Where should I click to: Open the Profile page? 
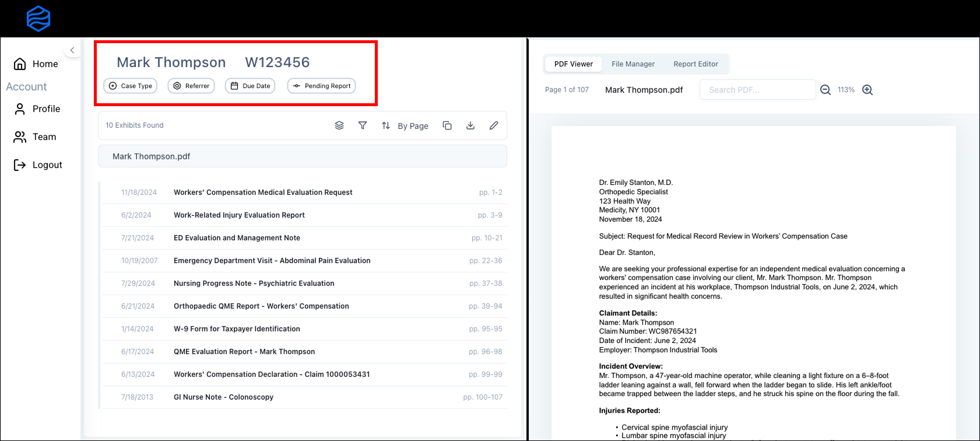click(x=37, y=108)
